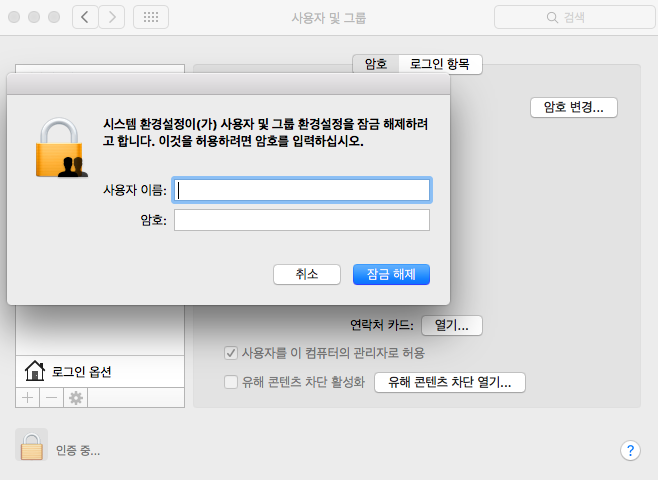Enable 유해 콘텐츠 차단 활성화 checkbox
The width and height of the screenshot is (658, 480).
pos(231,382)
